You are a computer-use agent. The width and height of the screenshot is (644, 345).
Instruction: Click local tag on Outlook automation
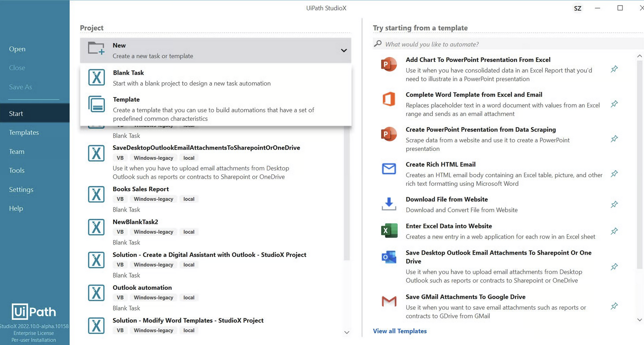click(189, 298)
